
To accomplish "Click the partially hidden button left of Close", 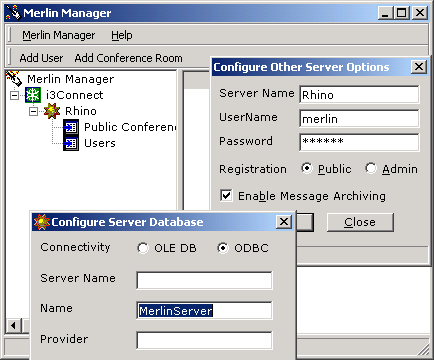I will [x=305, y=222].
